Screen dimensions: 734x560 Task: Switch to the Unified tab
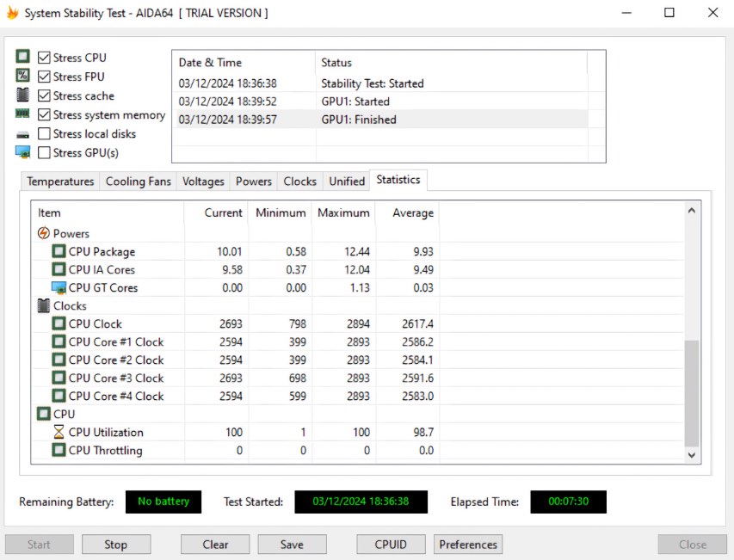[x=347, y=182]
